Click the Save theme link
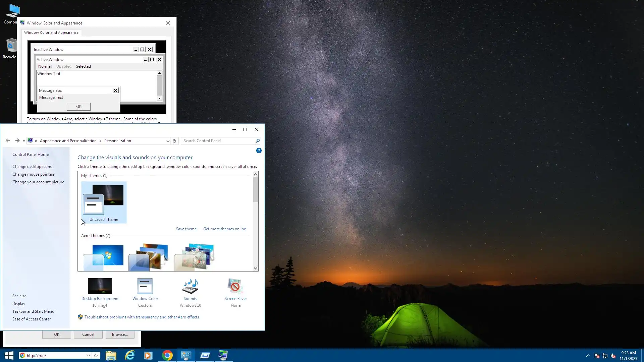Screen dimensions: 644x362 coord(186,229)
